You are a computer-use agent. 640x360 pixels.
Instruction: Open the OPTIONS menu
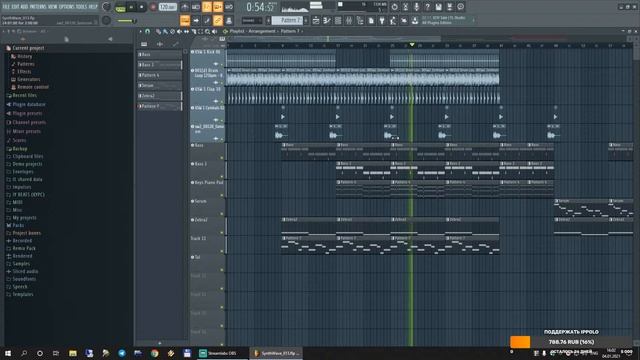click(x=67, y=7)
